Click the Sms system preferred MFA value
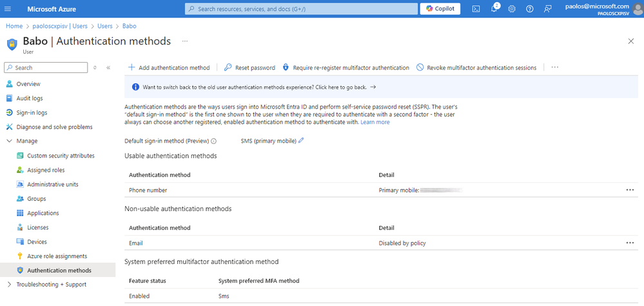 click(224, 296)
